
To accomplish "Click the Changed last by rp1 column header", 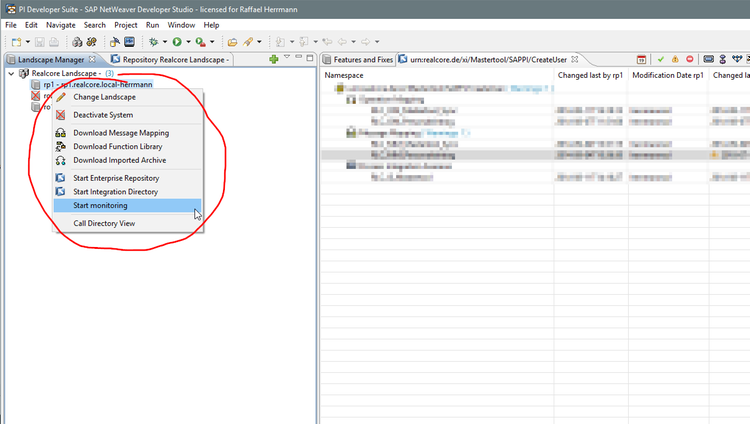I will tap(591, 75).
